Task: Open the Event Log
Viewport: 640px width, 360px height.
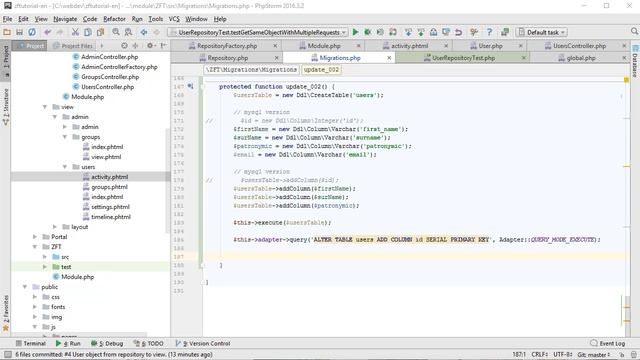Action: 608,344
